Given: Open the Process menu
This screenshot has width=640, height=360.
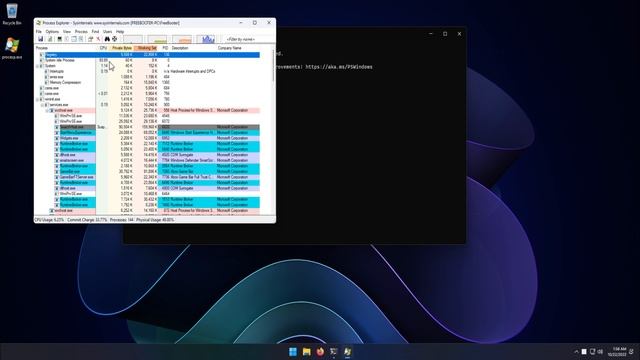Looking at the screenshot, I should [x=81, y=31].
